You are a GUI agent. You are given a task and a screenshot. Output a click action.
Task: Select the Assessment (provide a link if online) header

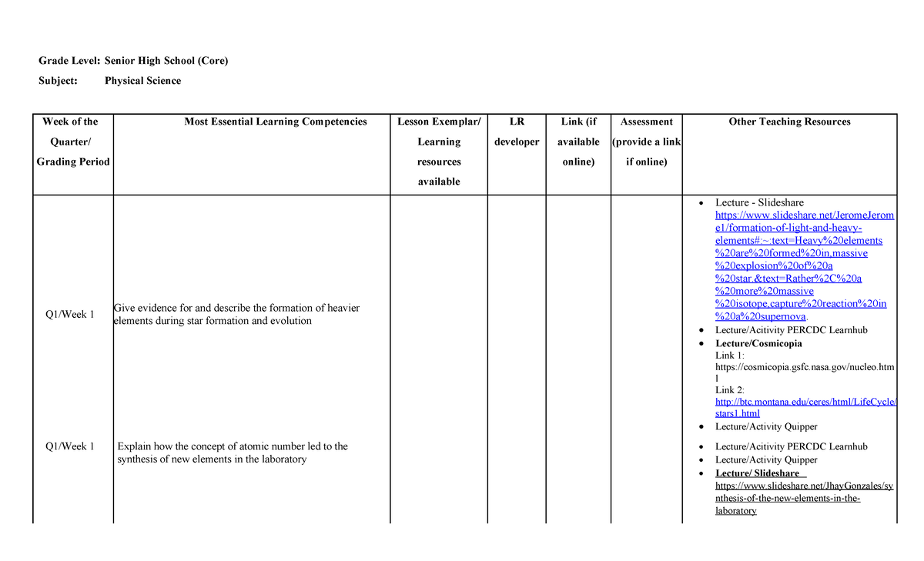coord(646,142)
